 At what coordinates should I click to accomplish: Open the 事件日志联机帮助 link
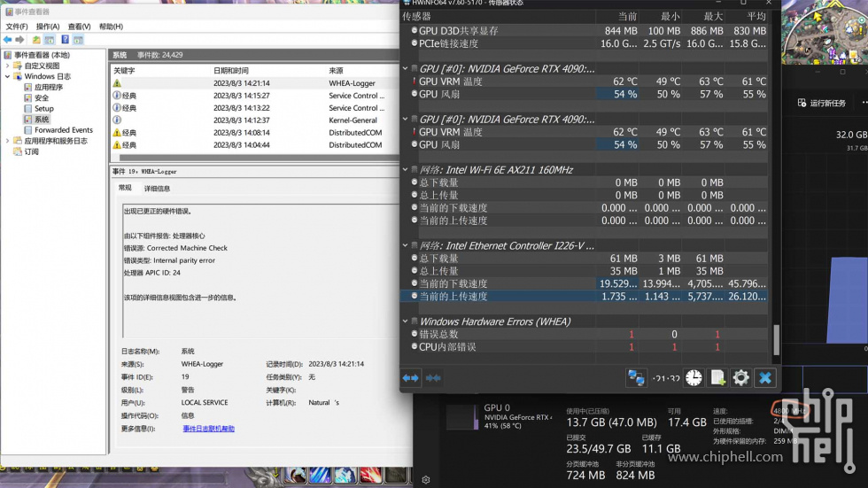[x=209, y=429]
